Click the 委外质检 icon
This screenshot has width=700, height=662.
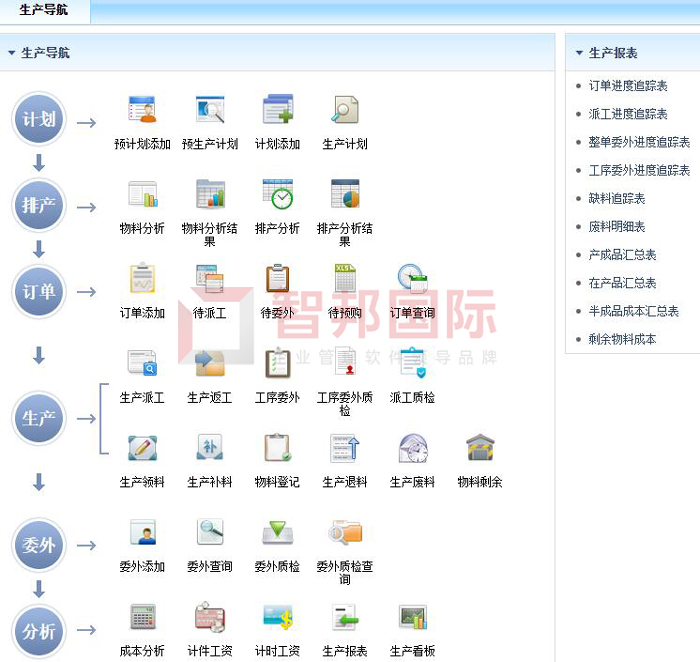click(x=277, y=532)
